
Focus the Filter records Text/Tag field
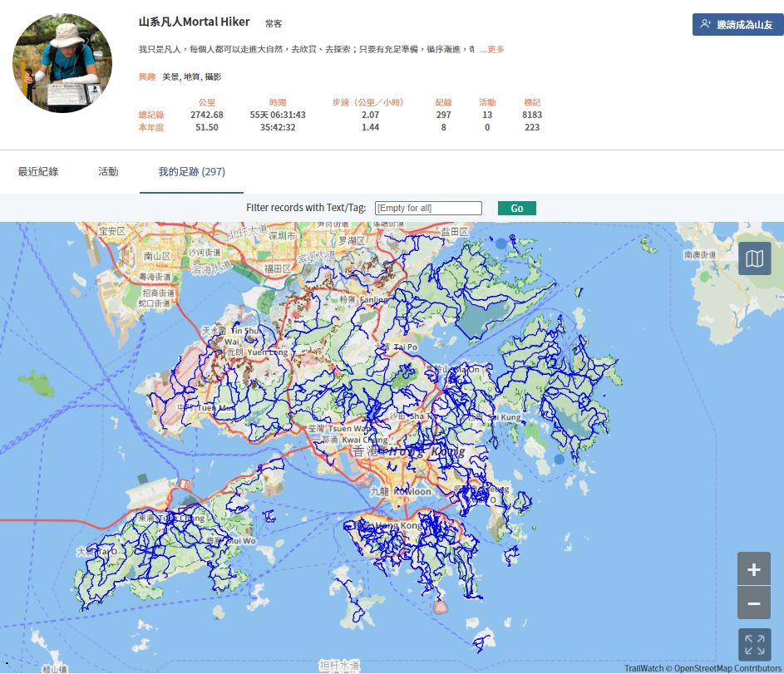point(428,209)
